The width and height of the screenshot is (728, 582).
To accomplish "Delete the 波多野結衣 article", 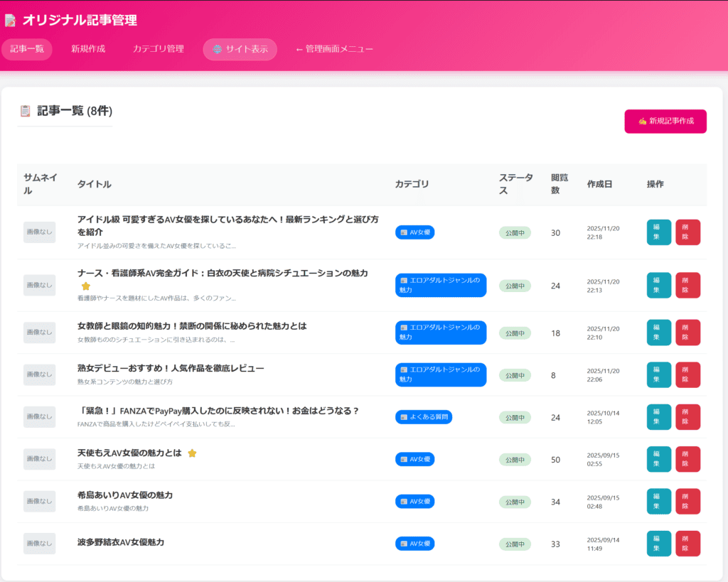I will [x=687, y=544].
